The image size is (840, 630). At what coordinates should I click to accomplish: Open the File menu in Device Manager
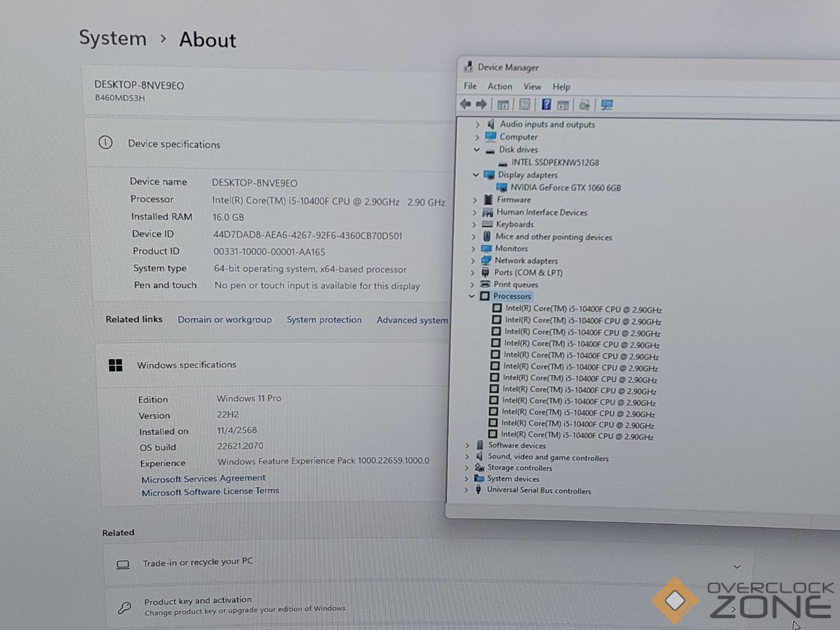click(x=470, y=86)
